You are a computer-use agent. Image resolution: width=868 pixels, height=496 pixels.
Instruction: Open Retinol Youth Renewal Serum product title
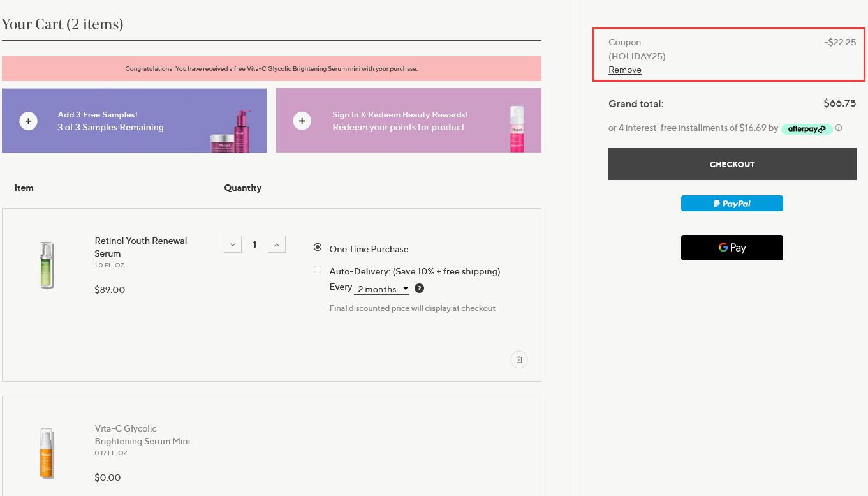point(141,247)
